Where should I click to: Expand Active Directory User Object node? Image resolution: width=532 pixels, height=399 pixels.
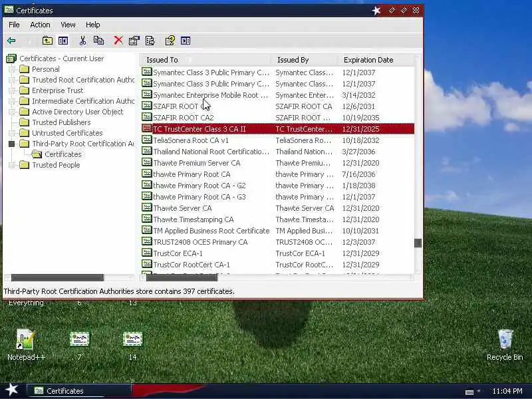(12, 112)
